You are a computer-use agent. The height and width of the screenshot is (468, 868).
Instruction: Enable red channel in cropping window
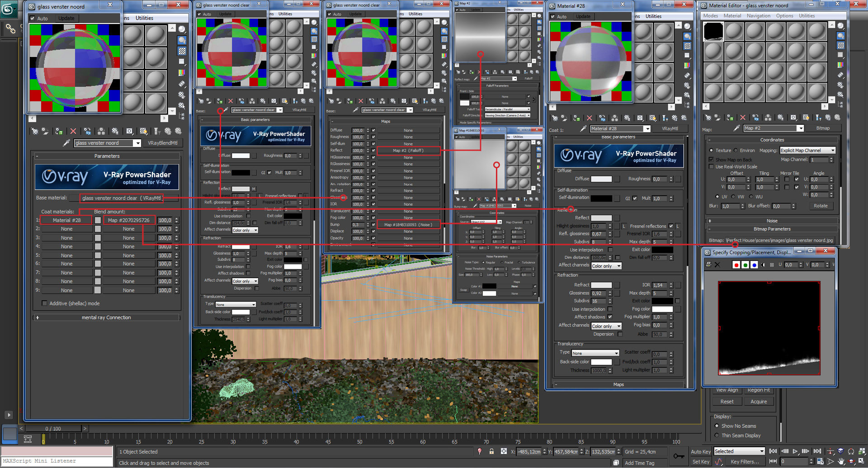736,265
